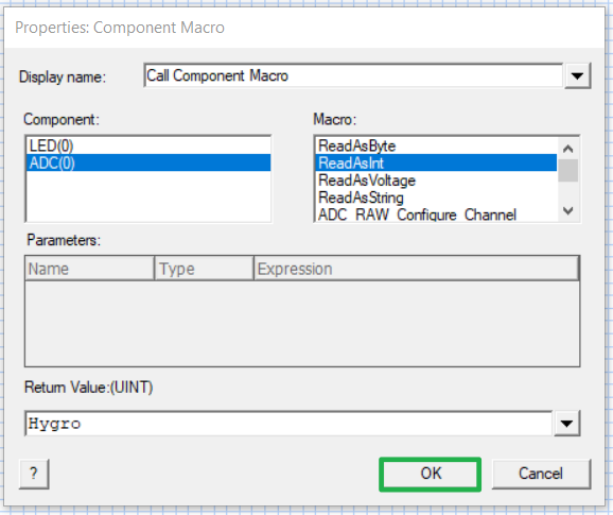Viewport: 613px width, 515px height.
Task: Open the Display name dropdown arrow
Action: pos(577,76)
